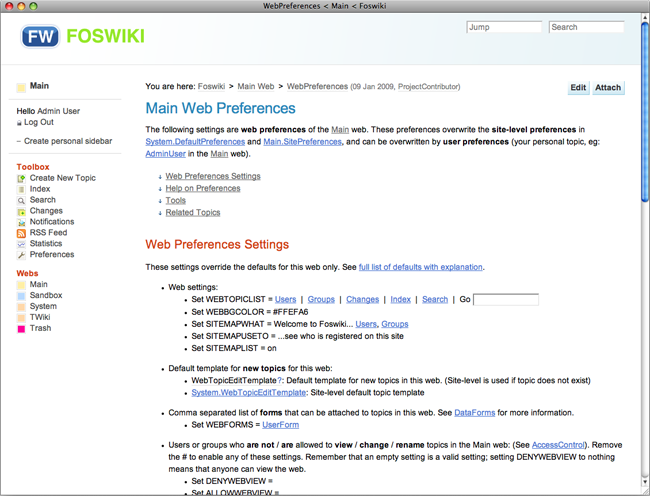
Task: Click Groups link in SITEMAPWHAT row
Action: pos(395,324)
